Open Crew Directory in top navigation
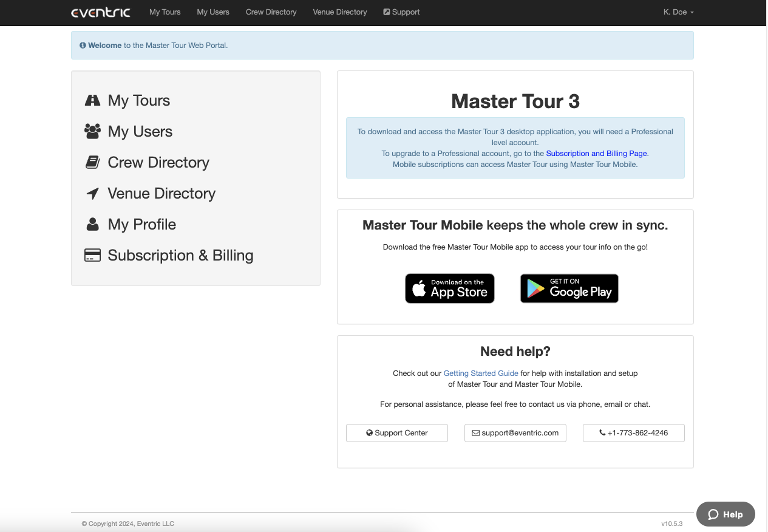This screenshot has height=532, width=768. [x=271, y=12]
